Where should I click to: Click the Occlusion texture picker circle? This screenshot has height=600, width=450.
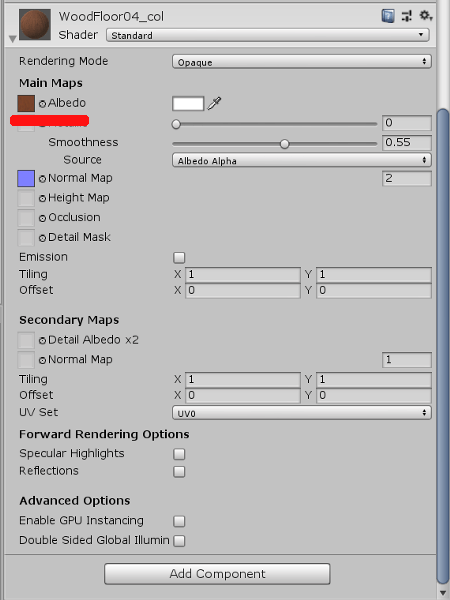pos(42,218)
